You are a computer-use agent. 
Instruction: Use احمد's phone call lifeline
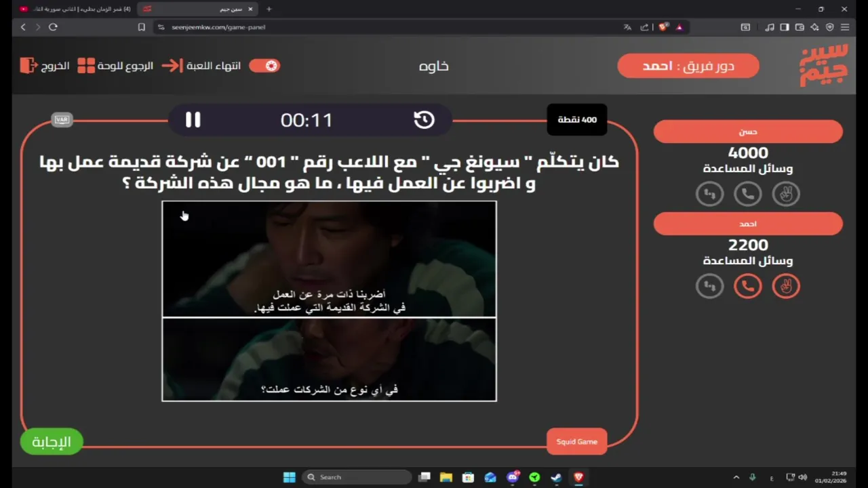pos(748,286)
